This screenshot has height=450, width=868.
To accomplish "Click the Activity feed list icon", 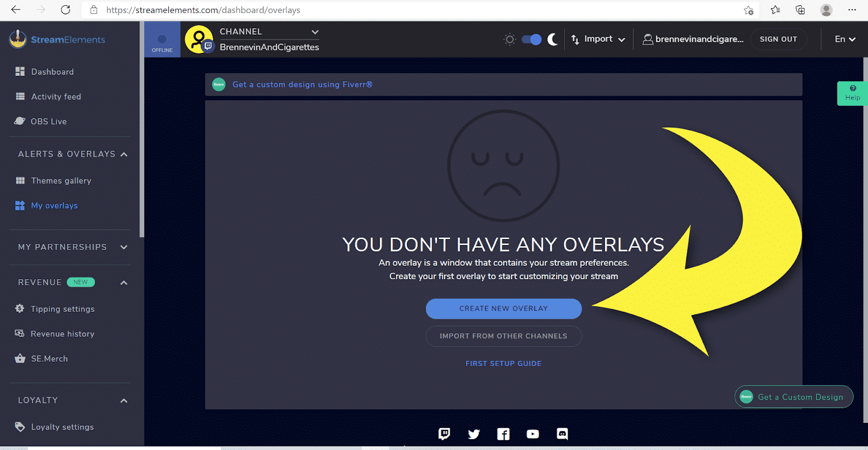I will (x=20, y=97).
